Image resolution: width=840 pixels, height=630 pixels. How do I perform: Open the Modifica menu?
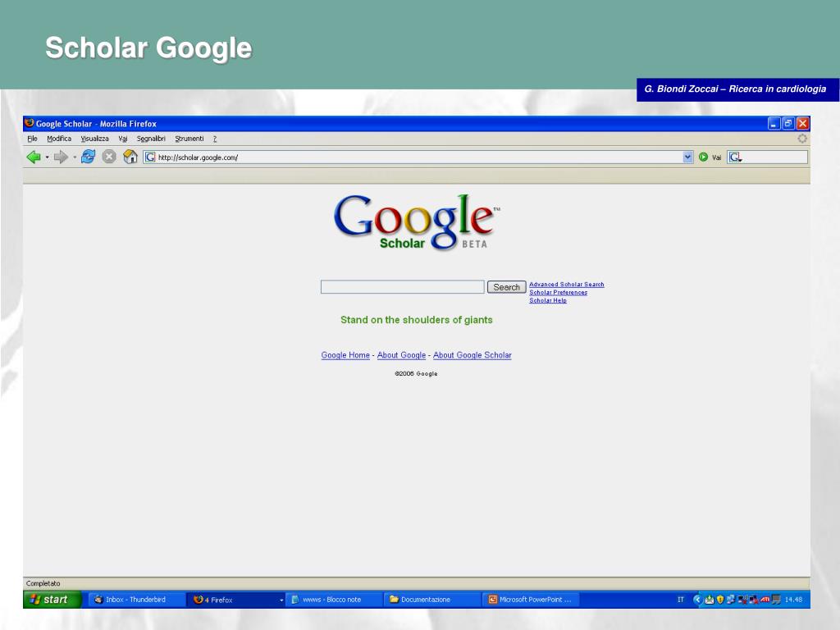(59, 139)
